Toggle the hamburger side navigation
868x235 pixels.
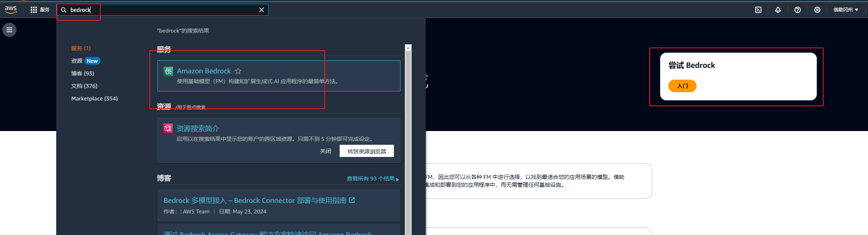click(x=9, y=30)
